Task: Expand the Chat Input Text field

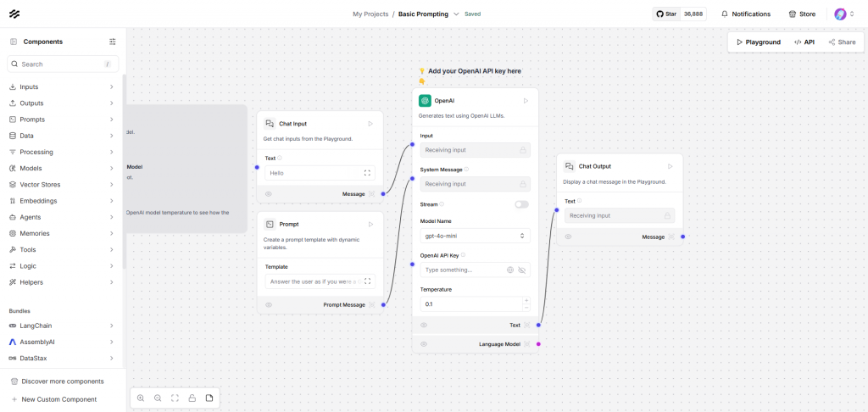Action: tap(367, 173)
